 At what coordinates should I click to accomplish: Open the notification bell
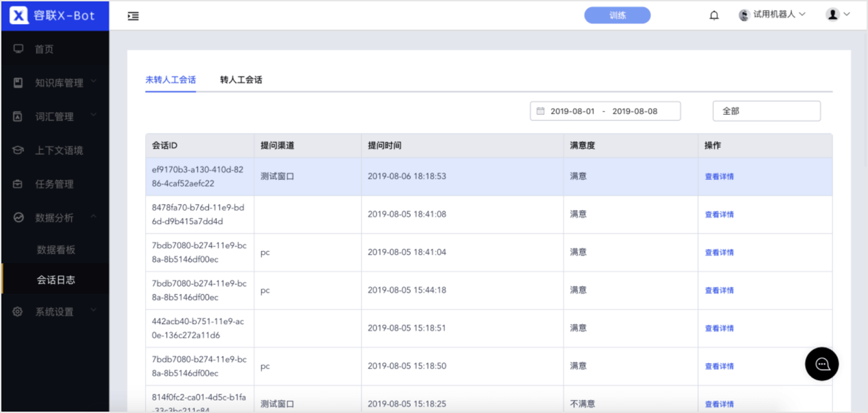pyautogui.click(x=714, y=15)
